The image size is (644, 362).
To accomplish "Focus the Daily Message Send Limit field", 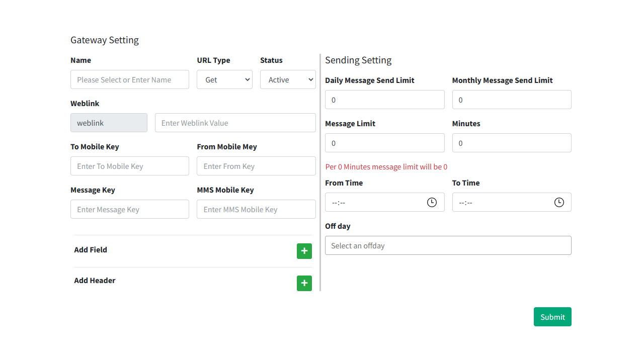I will pos(384,100).
